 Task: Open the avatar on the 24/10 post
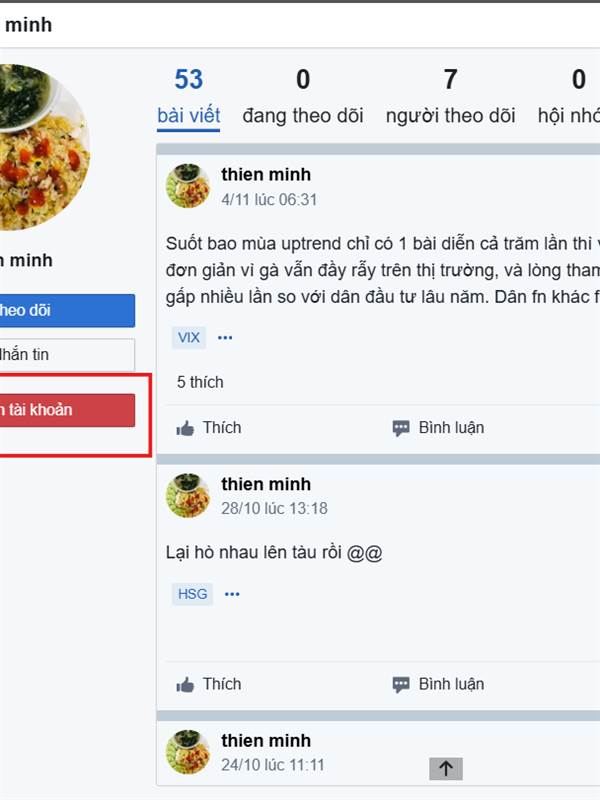(188, 752)
